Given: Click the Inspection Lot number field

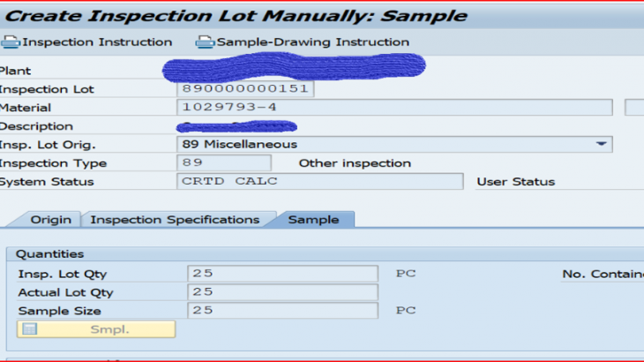Looking at the screenshot, I should pos(246,89).
